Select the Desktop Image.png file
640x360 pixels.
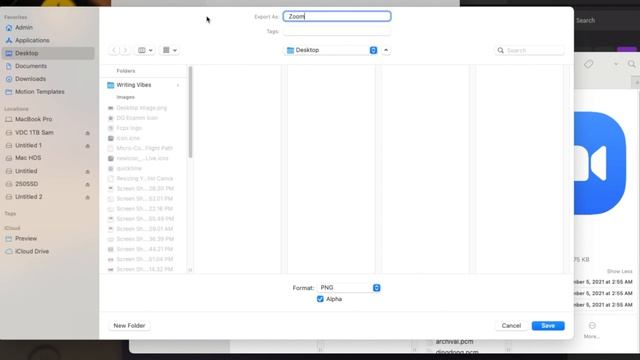[x=141, y=108]
